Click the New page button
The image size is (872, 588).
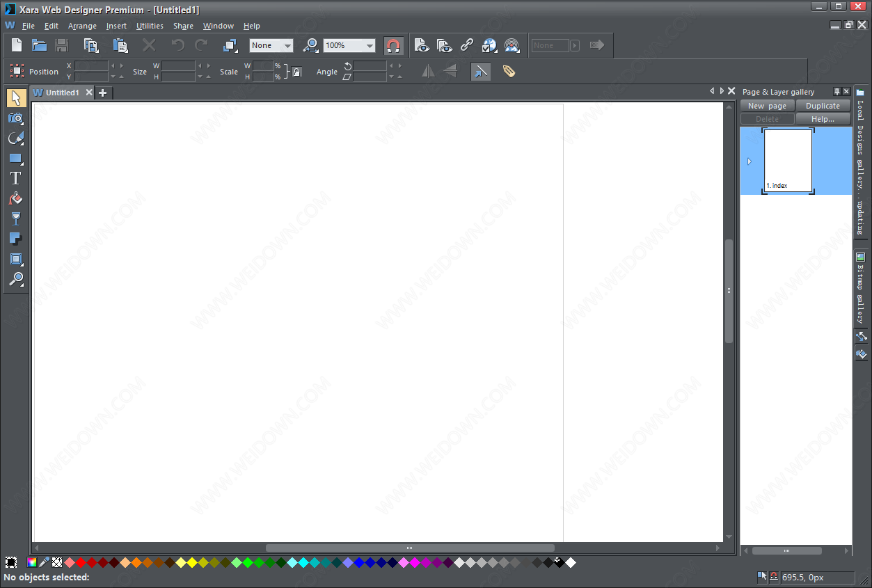(767, 106)
